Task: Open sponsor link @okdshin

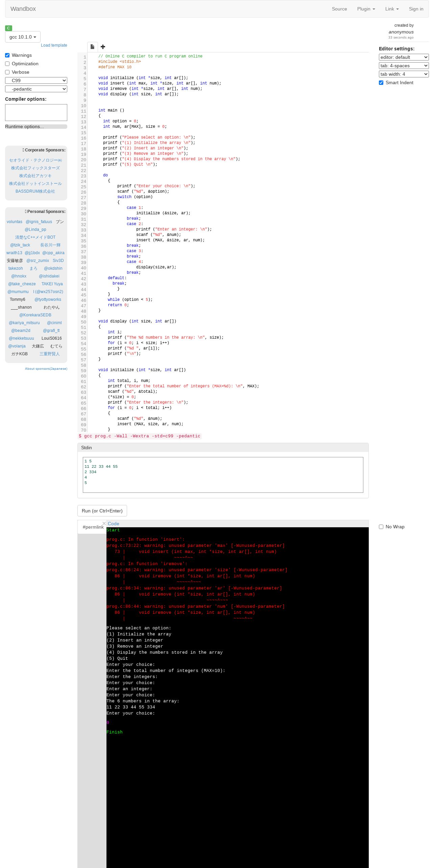Action: (x=53, y=268)
